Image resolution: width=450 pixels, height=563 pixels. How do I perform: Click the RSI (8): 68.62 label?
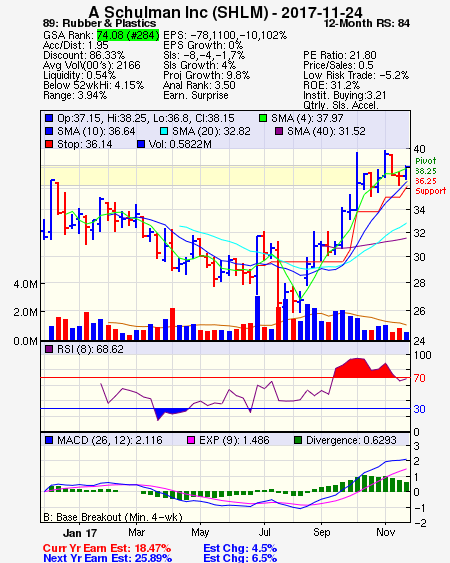[x=90, y=349]
